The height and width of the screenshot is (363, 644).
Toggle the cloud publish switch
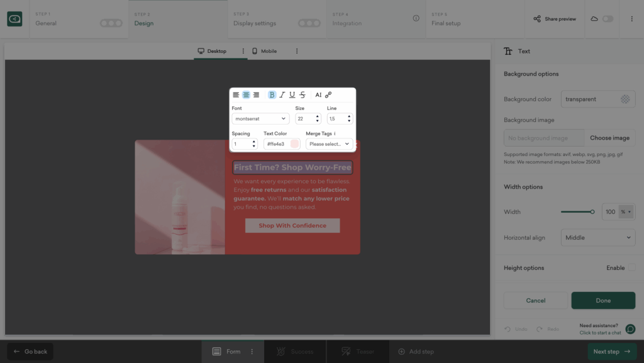[x=608, y=19]
